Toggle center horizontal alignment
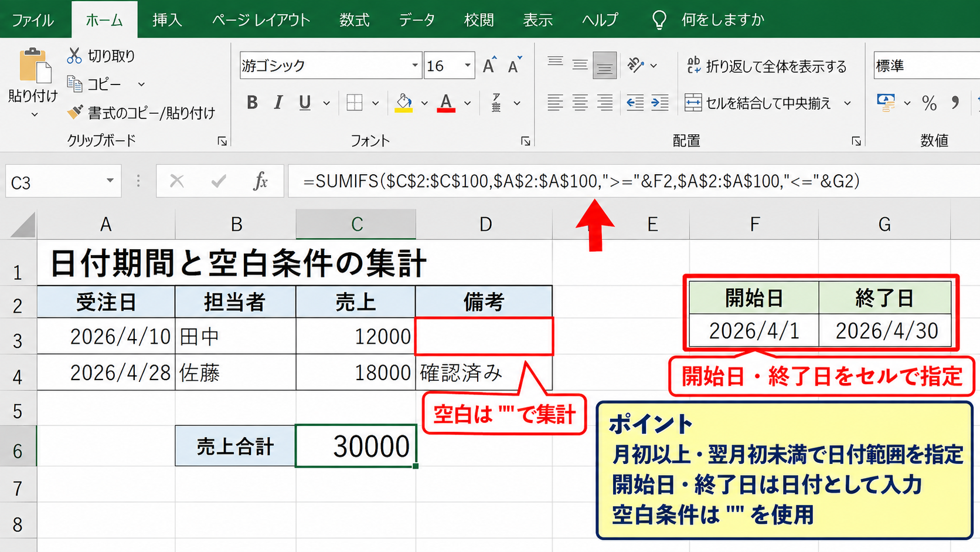The height and width of the screenshot is (552, 980). [x=580, y=103]
